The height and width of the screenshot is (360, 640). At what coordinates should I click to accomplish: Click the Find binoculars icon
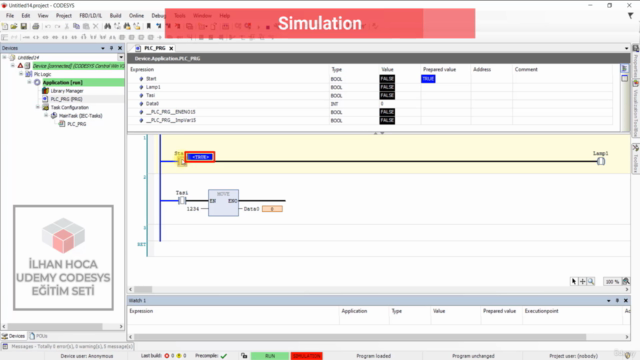pos(107,27)
